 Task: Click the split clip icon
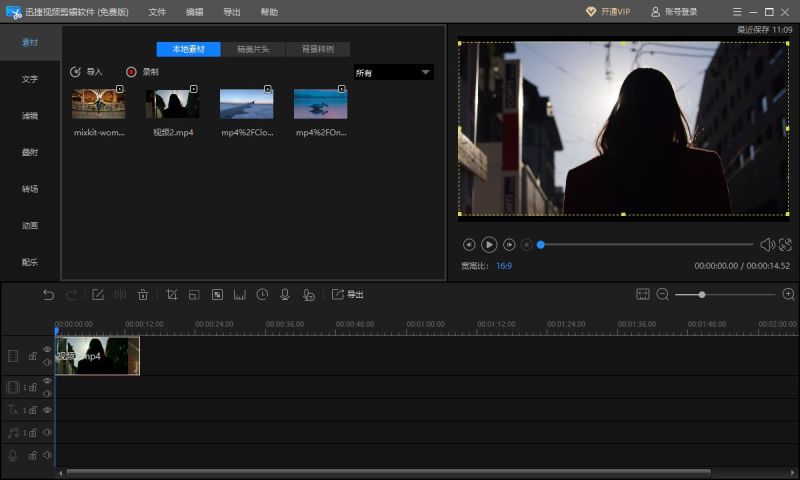(x=120, y=295)
